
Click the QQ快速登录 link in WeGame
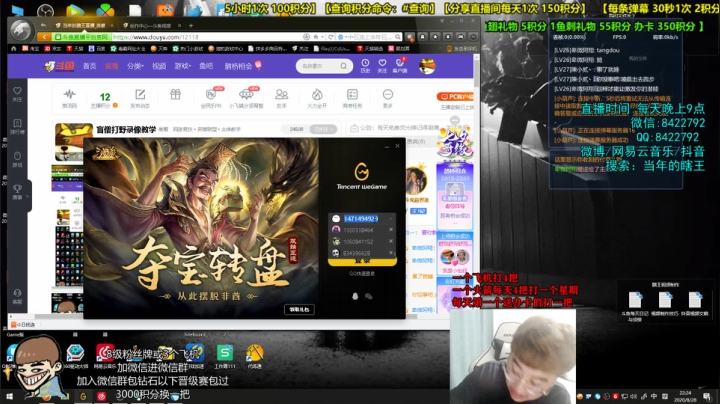pos(362,274)
